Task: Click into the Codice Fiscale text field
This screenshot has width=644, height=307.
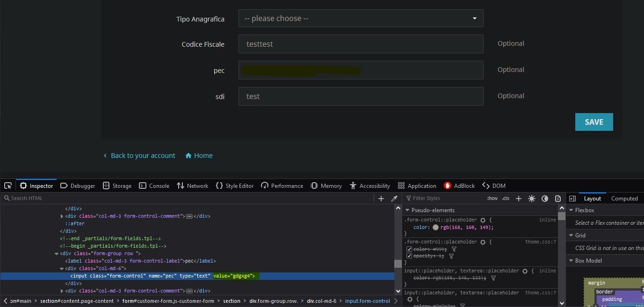Action: pyautogui.click(x=361, y=44)
